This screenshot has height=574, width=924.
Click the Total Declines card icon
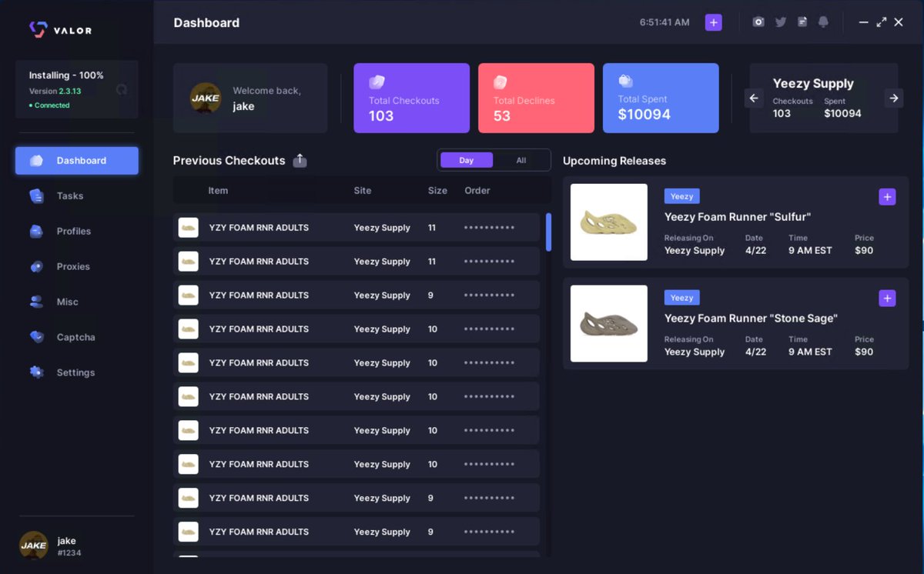pos(500,82)
